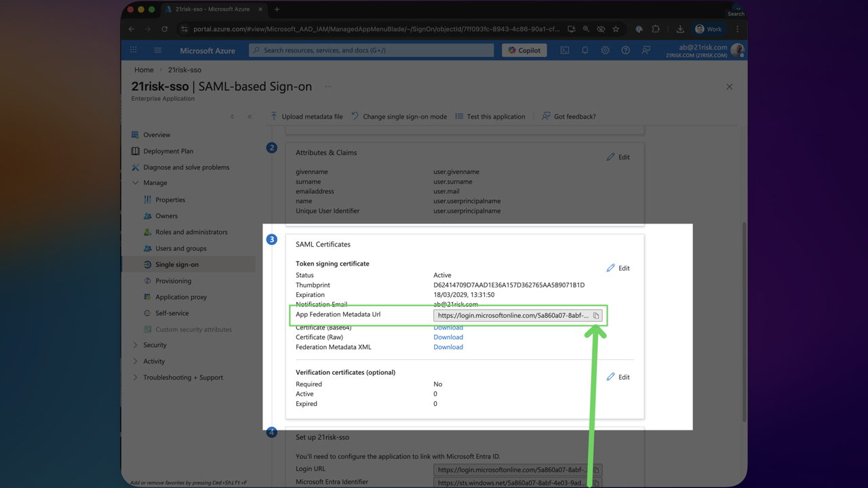Collapse the Manage section
The height and width of the screenshot is (488, 868).
pos(155,182)
